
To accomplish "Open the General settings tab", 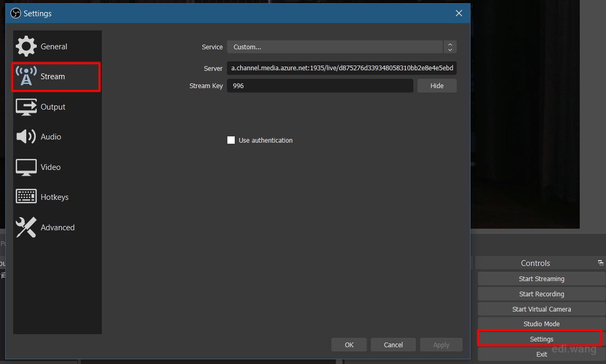I will 57,46.
